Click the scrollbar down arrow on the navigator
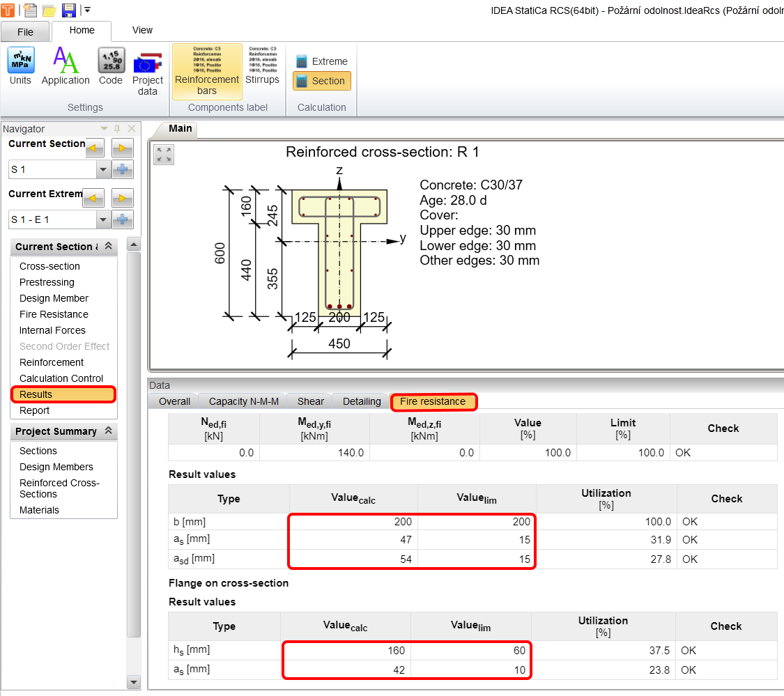 click(133, 683)
